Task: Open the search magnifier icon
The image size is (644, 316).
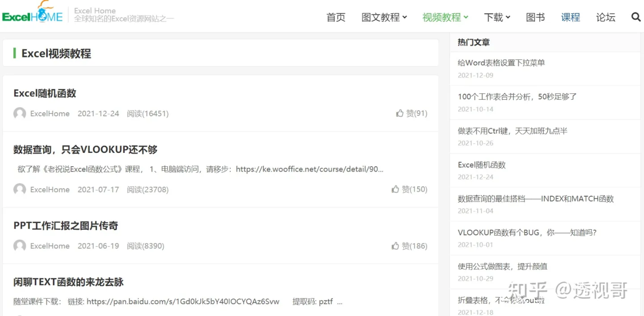Action: 636,17
